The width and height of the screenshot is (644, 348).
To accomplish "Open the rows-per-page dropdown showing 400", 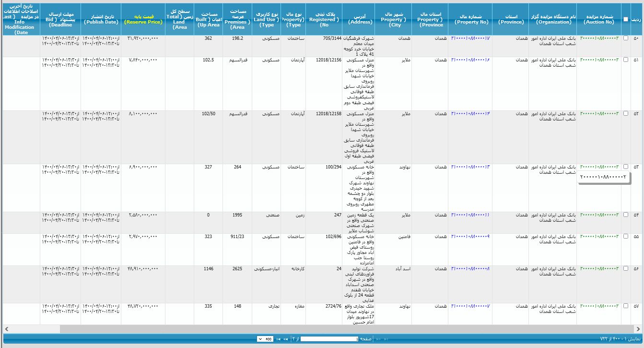I will point(265,339).
